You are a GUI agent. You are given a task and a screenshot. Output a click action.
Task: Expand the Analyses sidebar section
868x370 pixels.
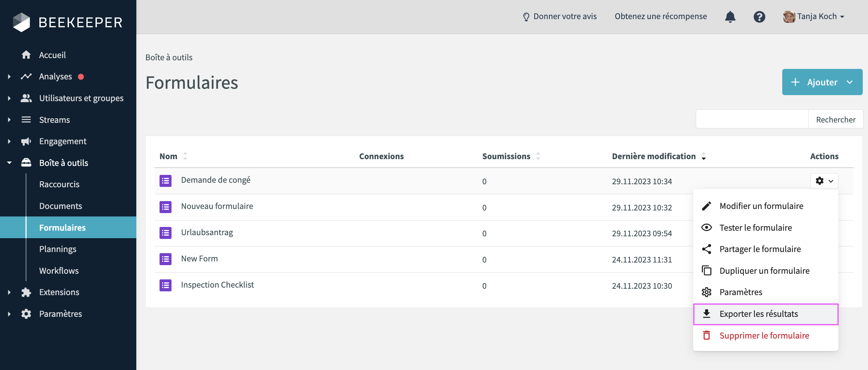[x=9, y=77]
